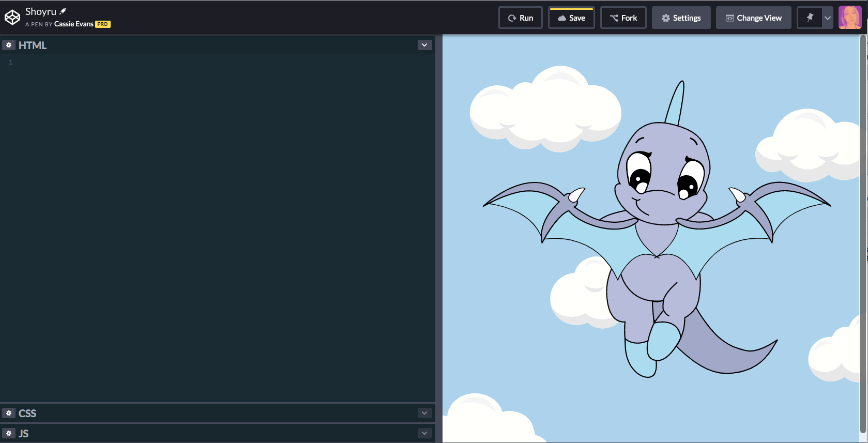
Task: Open HTML editor settings gear
Action: (9, 45)
